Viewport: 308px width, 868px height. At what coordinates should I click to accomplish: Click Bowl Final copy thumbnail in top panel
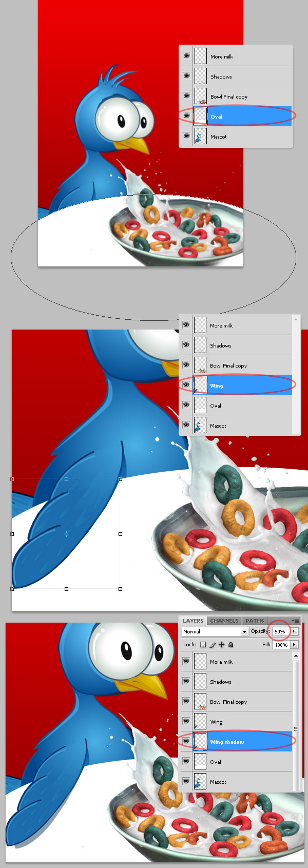[200, 97]
